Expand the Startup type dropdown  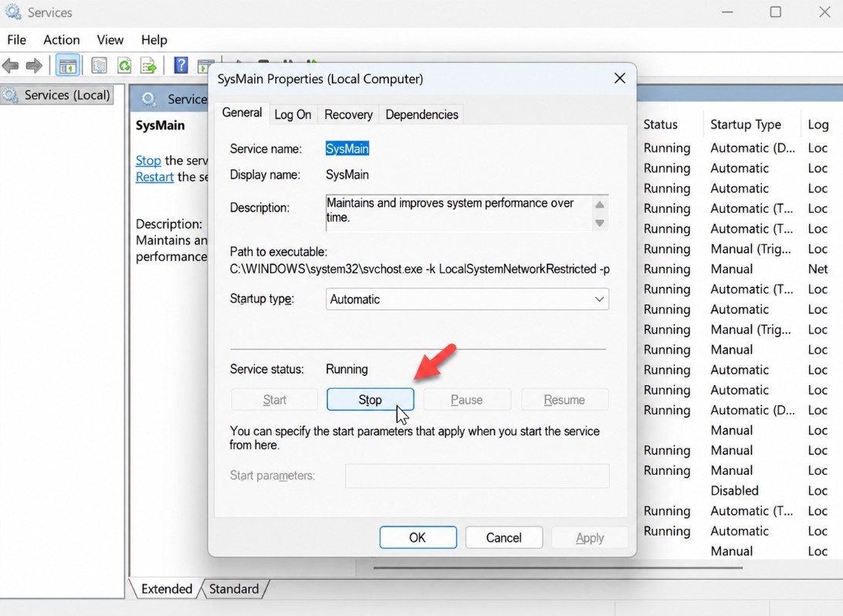pyautogui.click(x=467, y=300)
